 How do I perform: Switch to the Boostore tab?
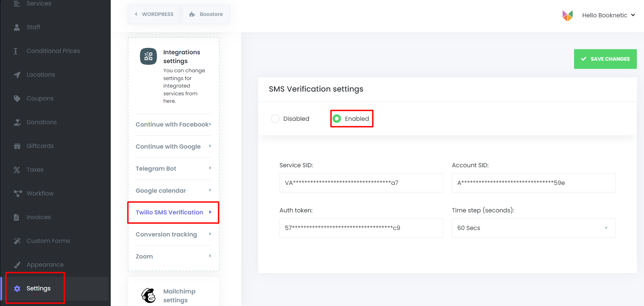[x=206, y=14]
